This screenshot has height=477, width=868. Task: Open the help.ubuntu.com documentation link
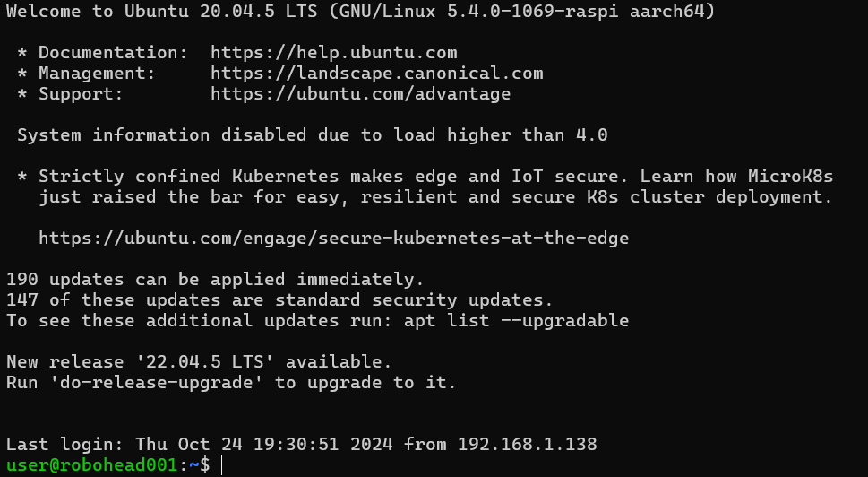click(x=333, y=53)
